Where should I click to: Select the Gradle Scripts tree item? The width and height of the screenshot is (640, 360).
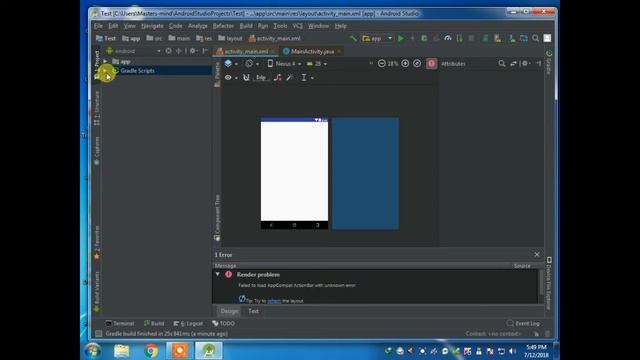[137, 71]
